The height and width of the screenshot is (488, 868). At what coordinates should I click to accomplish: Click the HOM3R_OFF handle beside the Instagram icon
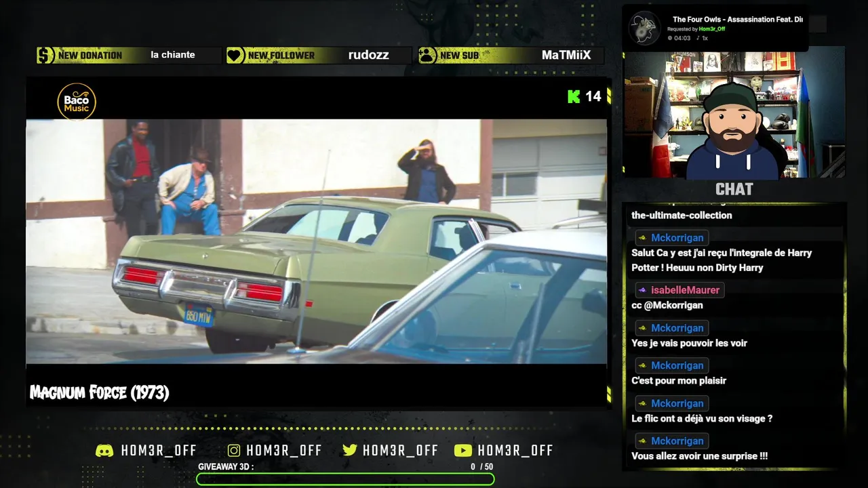coord(284,451)
